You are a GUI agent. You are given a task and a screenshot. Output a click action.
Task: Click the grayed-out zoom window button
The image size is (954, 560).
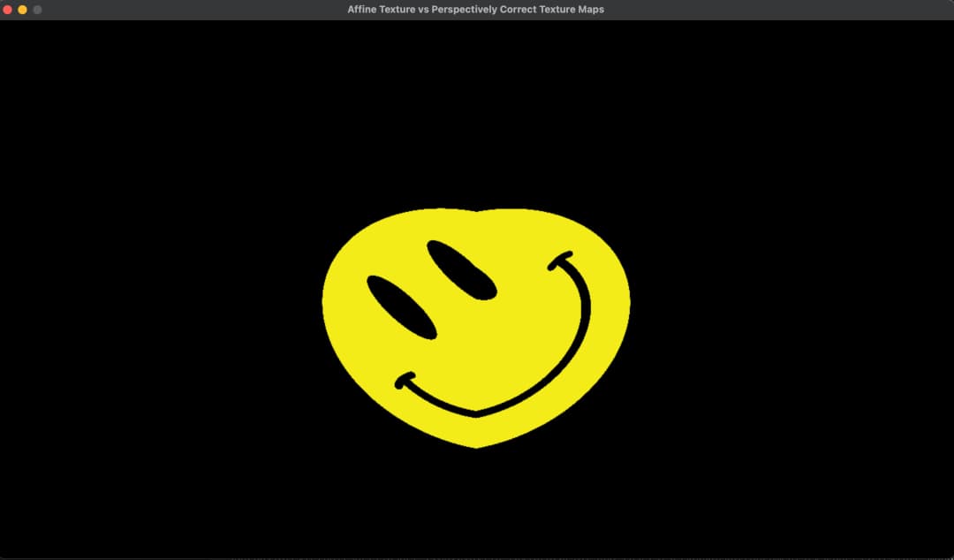click(x=37, y=10)
